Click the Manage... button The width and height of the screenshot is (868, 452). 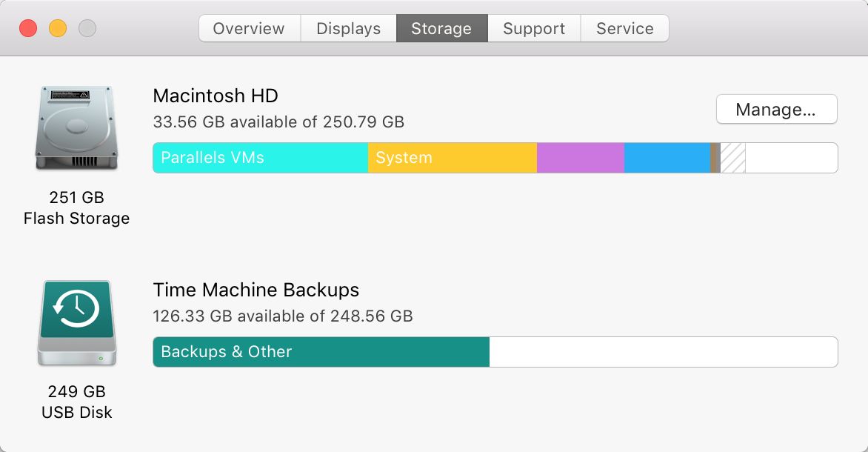click(x=776, y=109)
